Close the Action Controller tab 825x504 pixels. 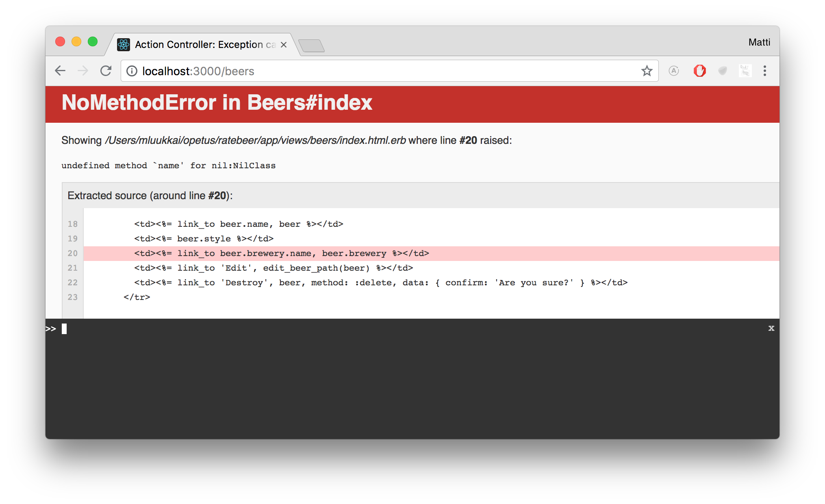[x=284, y=45]
